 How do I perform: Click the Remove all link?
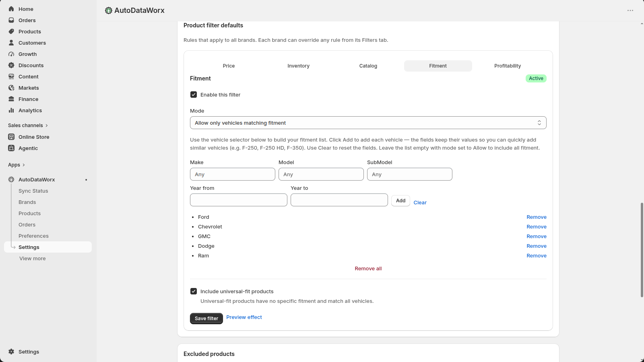click(x=368, y=269)
